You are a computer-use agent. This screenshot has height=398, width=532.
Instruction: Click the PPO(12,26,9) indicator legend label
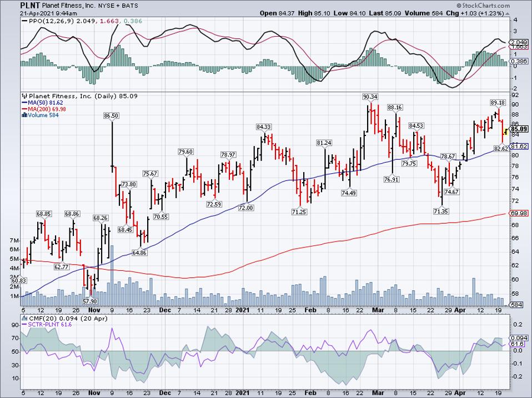tap(52, 21)
